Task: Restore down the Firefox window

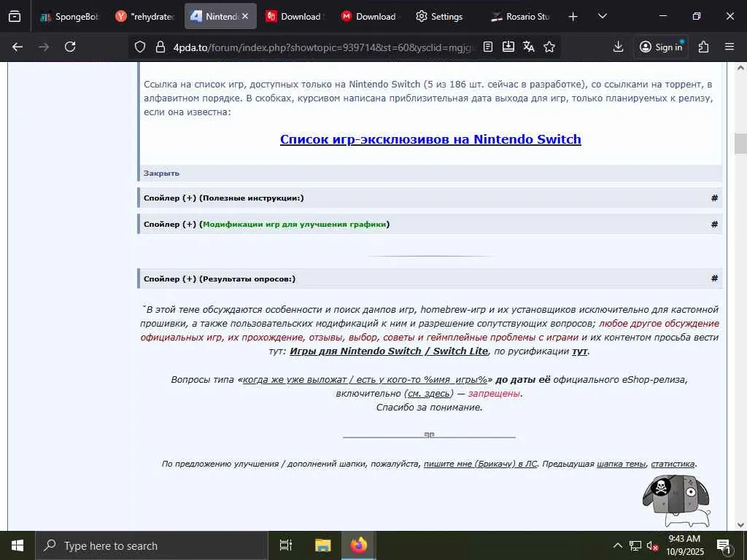Action: click(697, 16)
